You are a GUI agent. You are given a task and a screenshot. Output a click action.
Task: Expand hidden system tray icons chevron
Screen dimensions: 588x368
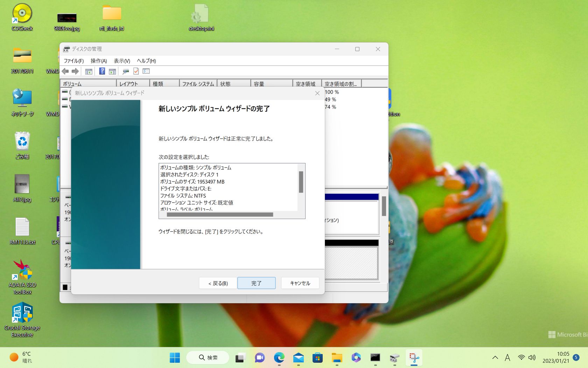tap(495, 358)
